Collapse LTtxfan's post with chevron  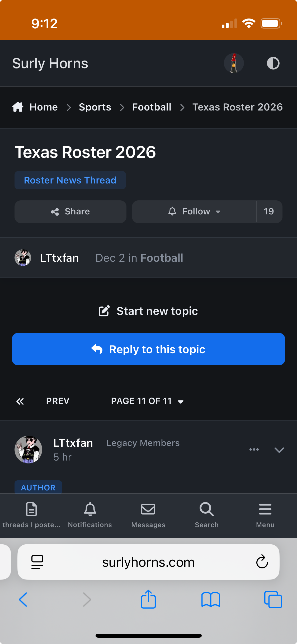click(x=279, y=450)
